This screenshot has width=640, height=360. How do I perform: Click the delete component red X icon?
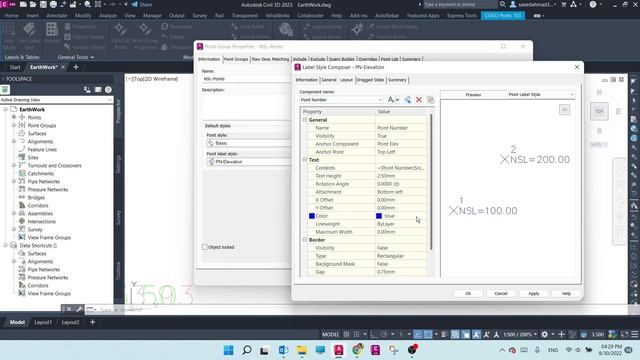pyautogui.click(x=419, y=100)
